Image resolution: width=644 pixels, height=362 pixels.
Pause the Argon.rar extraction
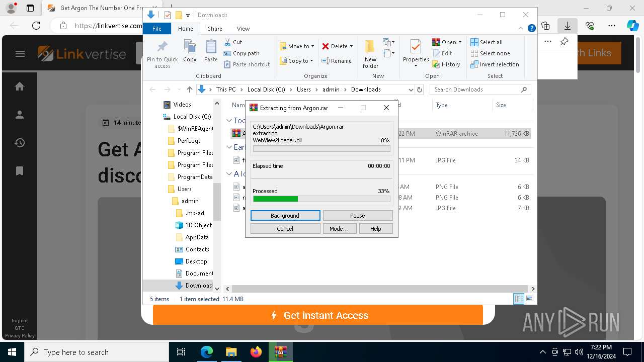(358, 216)
